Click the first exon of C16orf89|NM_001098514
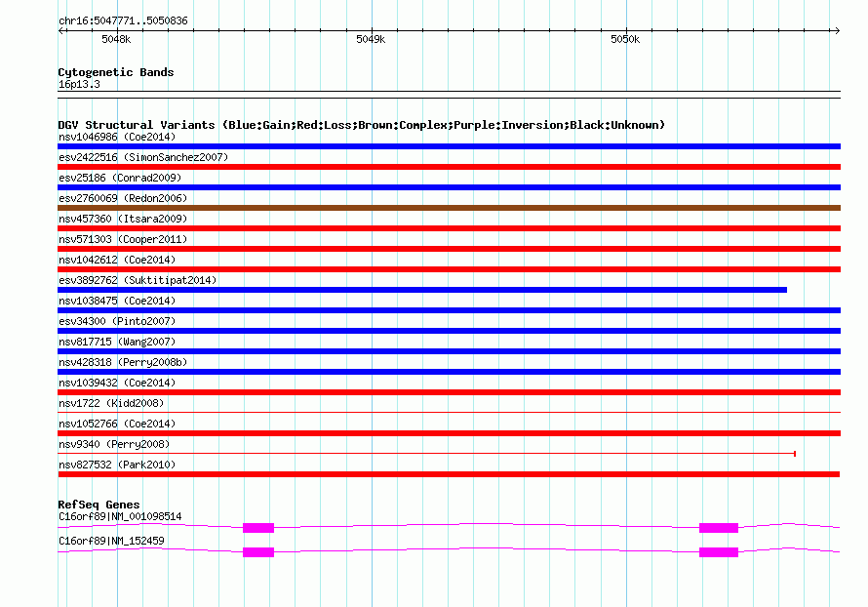The height and width of the screenshot is (607, 868). 258,528
